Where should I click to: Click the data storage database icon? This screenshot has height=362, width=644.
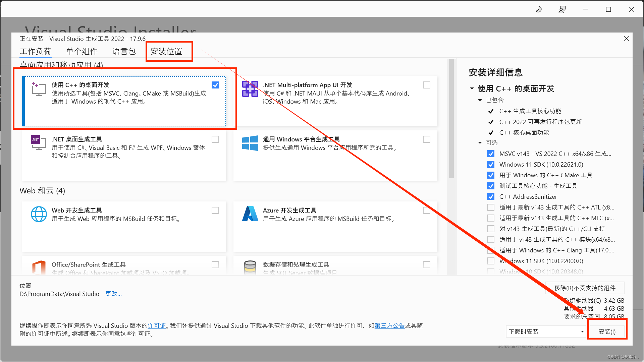[x=250, y=267]
